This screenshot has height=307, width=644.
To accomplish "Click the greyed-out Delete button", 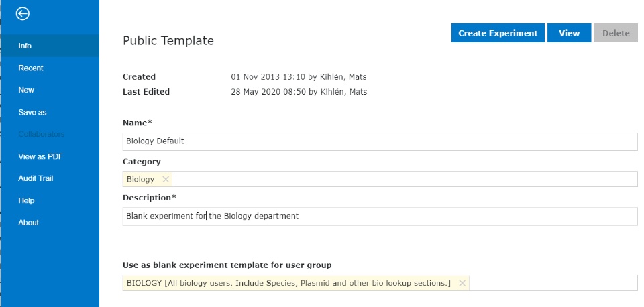I will [615, 33].
